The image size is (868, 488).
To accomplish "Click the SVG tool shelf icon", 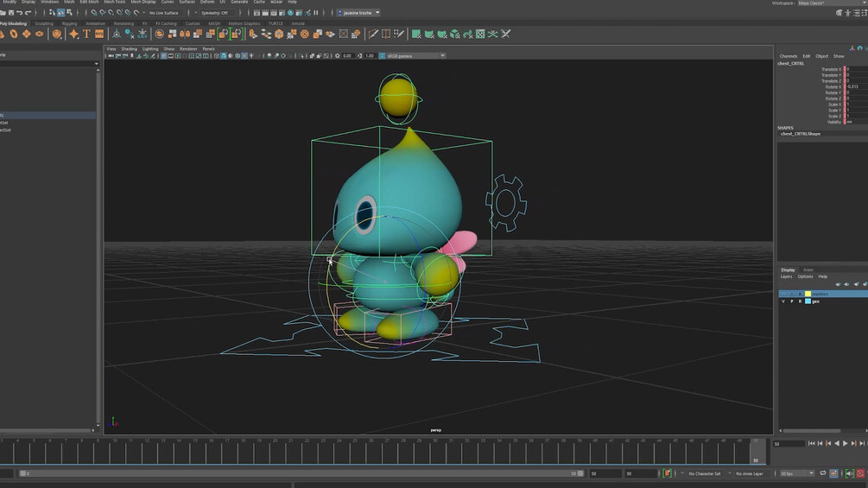I will click(x=99, y=35).
